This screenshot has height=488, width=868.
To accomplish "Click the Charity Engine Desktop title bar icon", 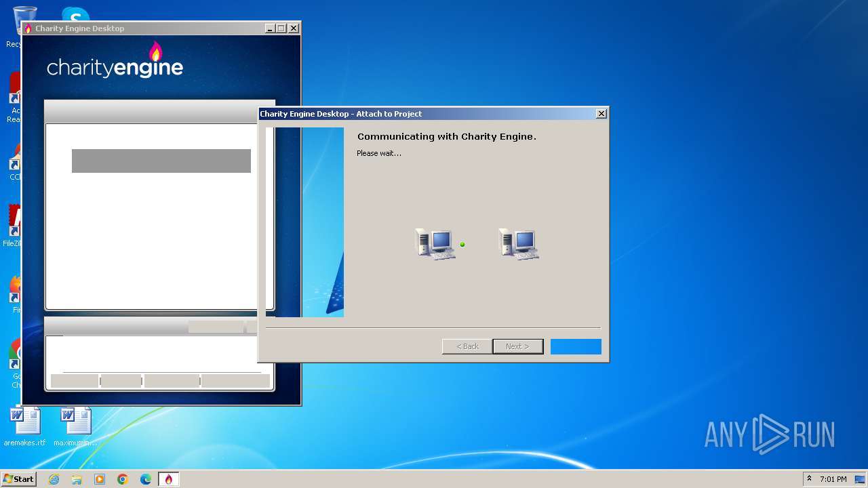I will 28,28.
